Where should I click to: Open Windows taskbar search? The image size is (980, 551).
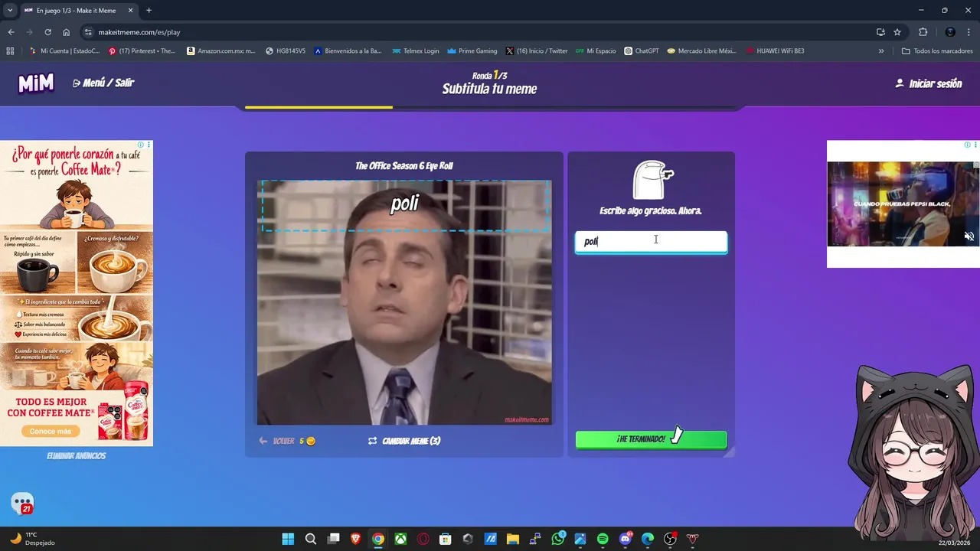(311, 539)
